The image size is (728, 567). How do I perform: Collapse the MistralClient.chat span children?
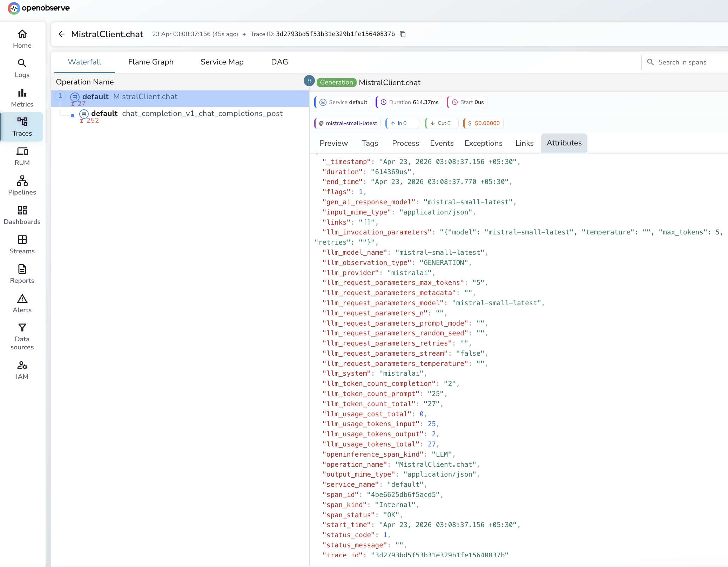[60, 95]
